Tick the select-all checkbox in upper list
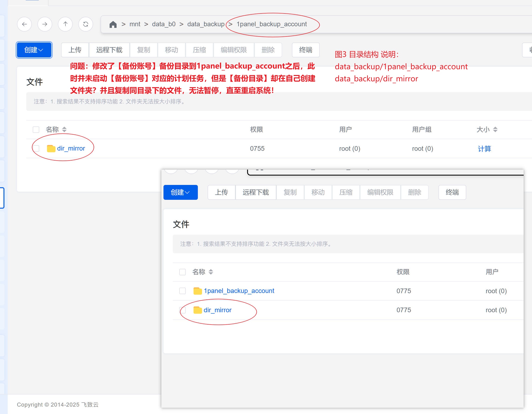This screenshot has width=532, height=414. point(36,129)
